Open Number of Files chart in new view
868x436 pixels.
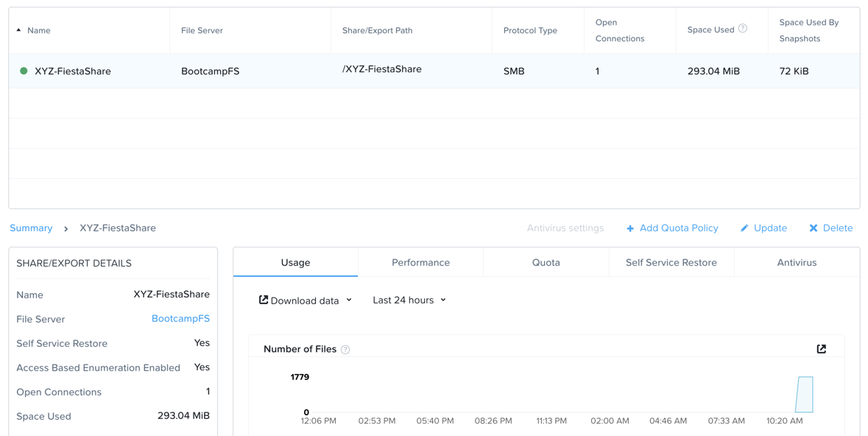(x=822, y=349)
